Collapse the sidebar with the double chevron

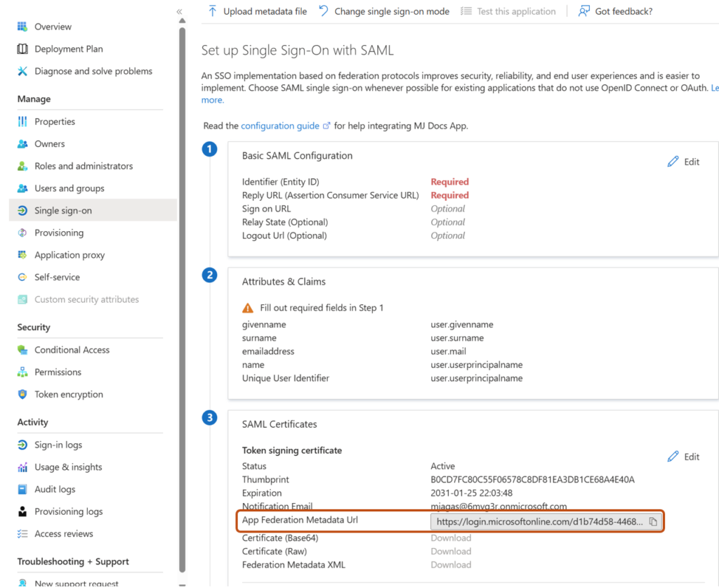coord(180,11)
